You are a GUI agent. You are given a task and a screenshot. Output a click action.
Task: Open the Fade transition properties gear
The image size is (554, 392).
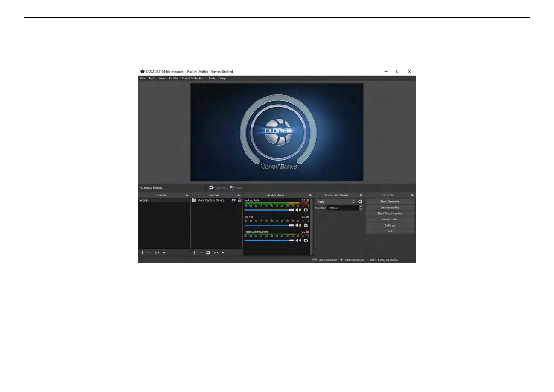click(360, 202)
